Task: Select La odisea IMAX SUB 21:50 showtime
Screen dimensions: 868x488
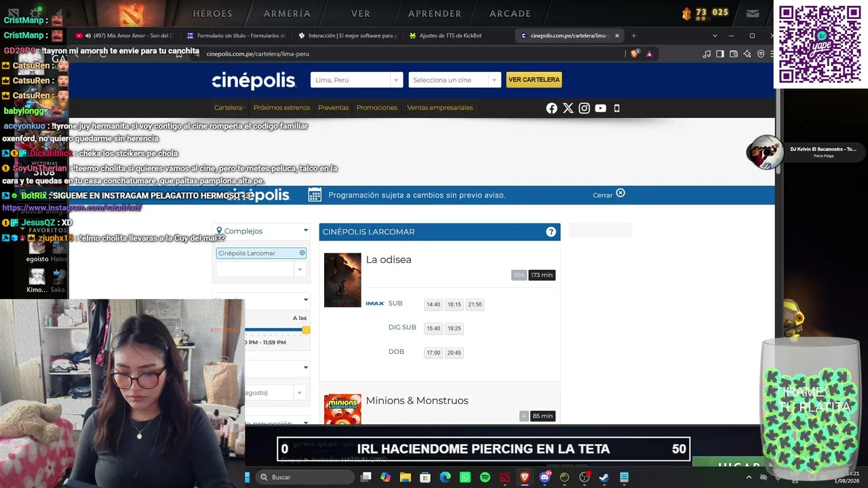Action: 475,304
